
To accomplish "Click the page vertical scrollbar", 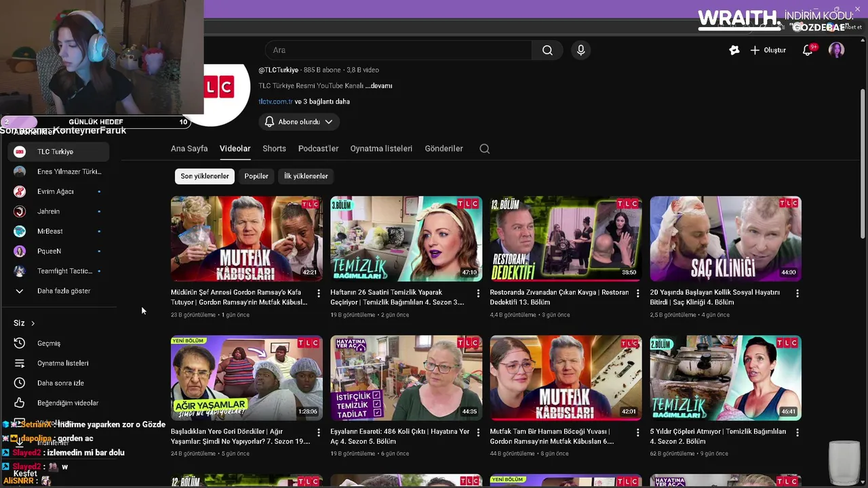I will tap(863, 163).
